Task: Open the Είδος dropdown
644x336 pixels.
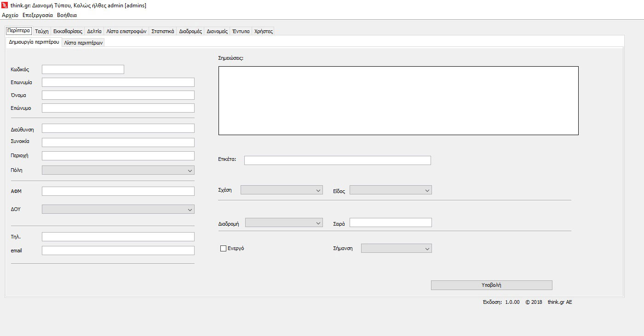Action: (x=390, y=190)
